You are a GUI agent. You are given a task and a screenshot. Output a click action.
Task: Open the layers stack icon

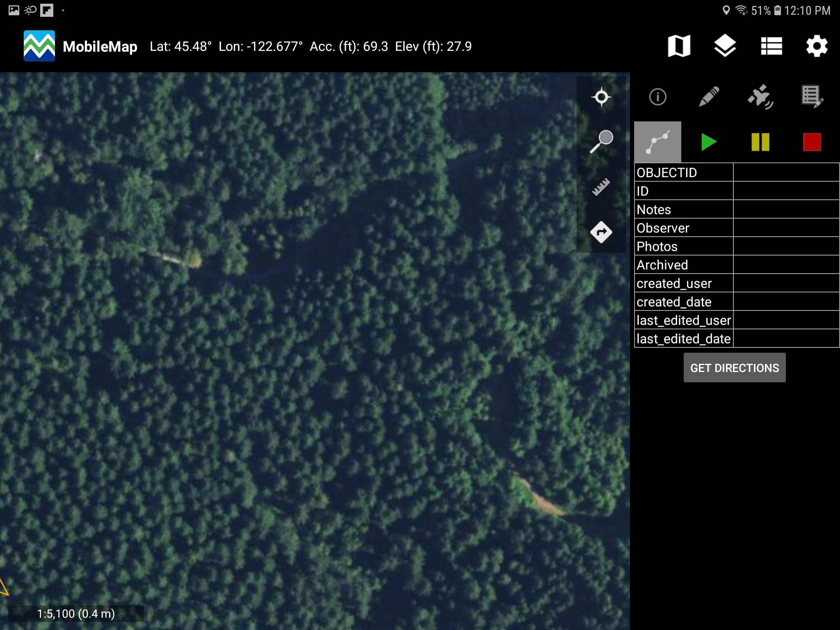pos(725,46)
